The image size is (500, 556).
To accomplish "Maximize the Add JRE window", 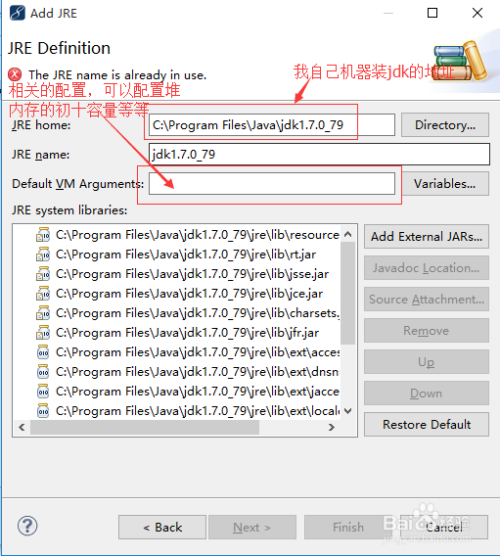I will pyautogui.click(x=432, y=13).
